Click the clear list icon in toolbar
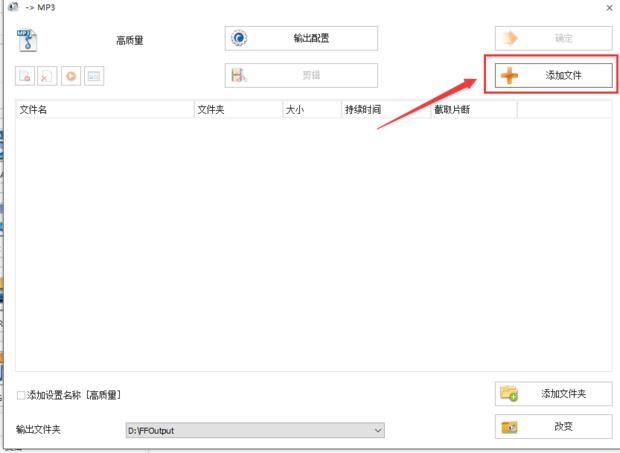620x453 pixels. point(48,76)
